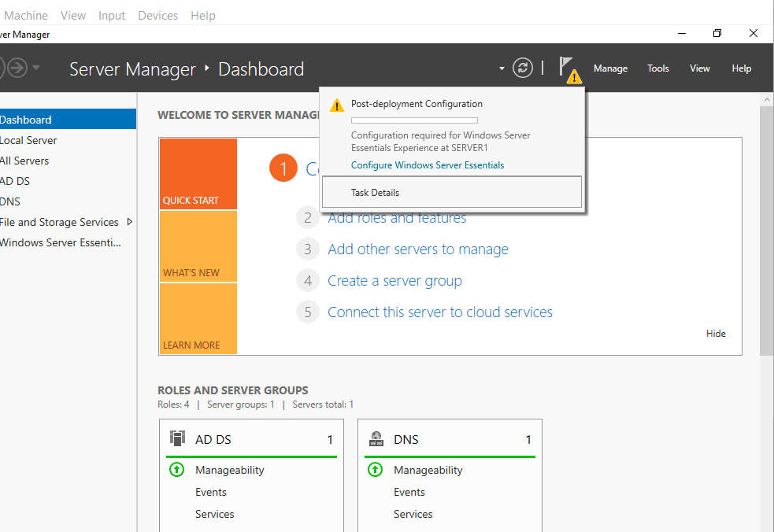Click the scroll up arrow of dashboard

pyautogui.click(x=767, y=99)
